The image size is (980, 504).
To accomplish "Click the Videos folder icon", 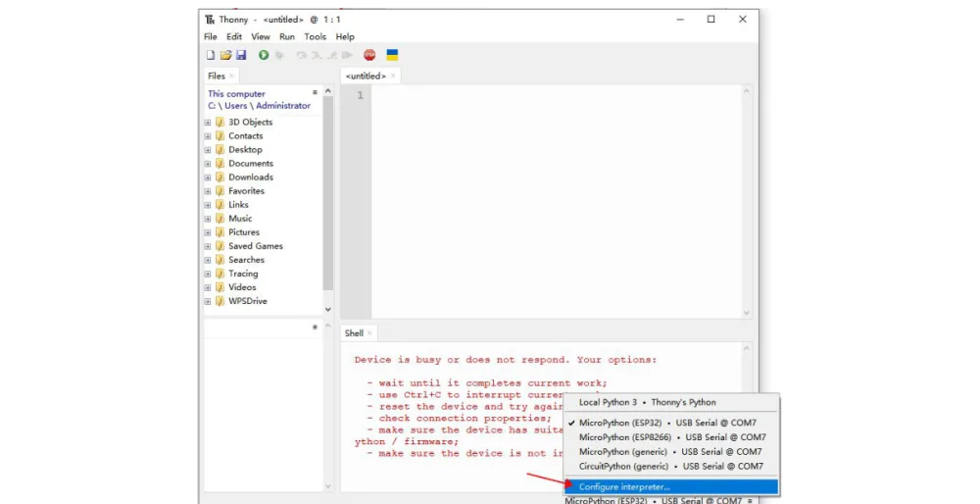I will tap(220, 287).
